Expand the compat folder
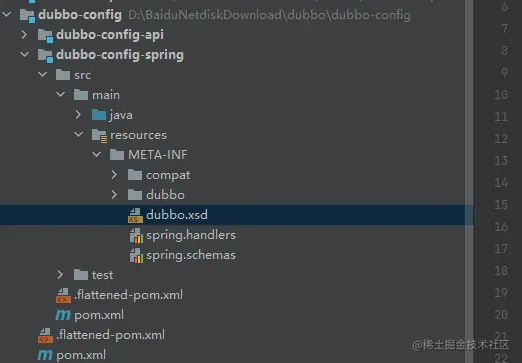 (x=114, y=175)
